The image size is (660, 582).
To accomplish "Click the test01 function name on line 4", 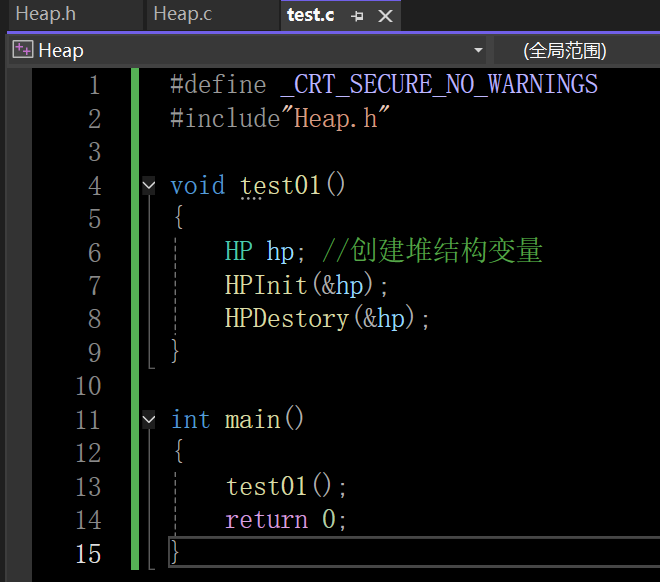I will click(x=280, y=186).
